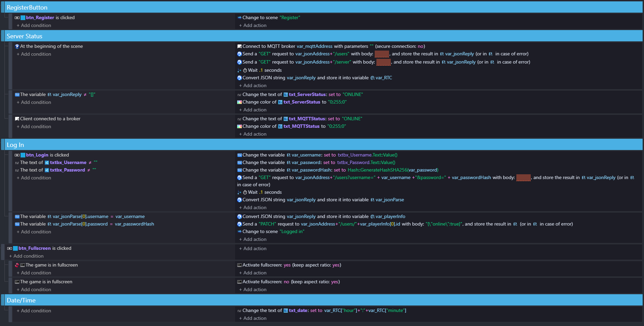Click the inverted-condition icon before "The game is in fullscreen"
Screen dimensions: 644x326
pos(17,265)
